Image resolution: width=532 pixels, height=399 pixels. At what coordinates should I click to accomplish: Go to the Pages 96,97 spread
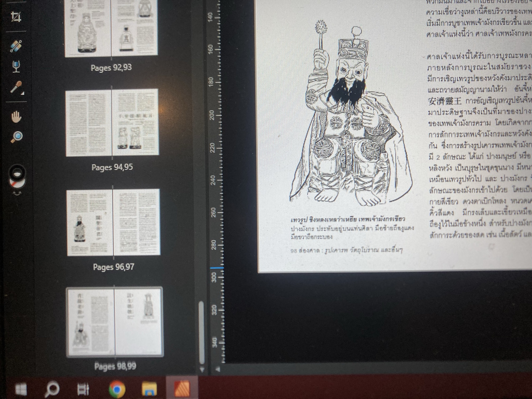tap(113, 222)
